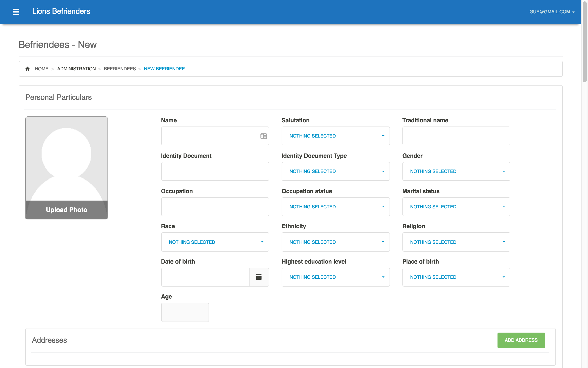Click the contact card icon in Name field
This screenshot has width=588, height=368.
click(264, 136)
